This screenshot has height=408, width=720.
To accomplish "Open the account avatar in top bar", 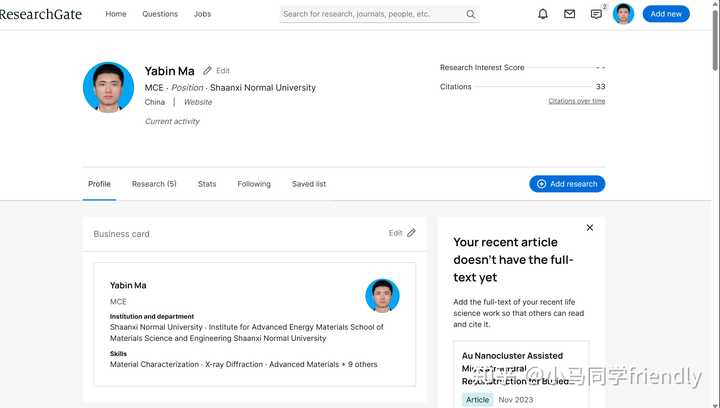I will (624, 14).
